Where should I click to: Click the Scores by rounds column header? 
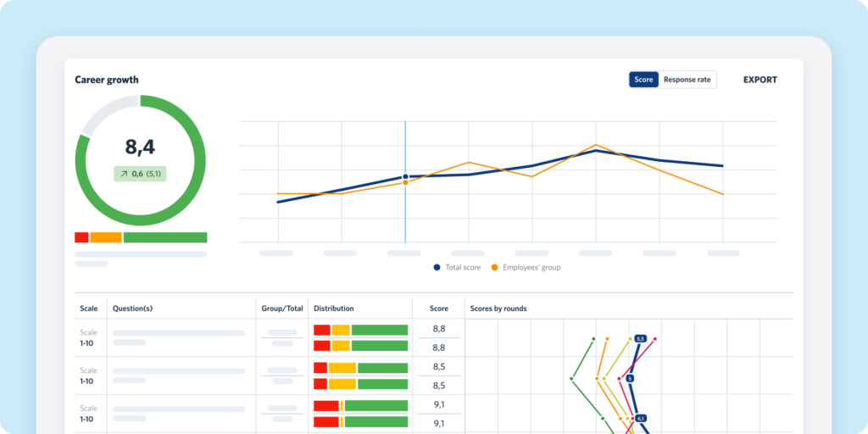498,309
